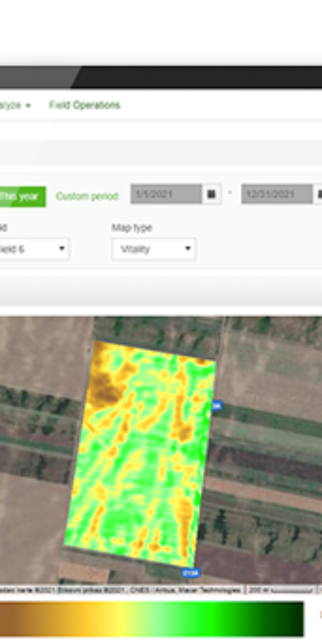322x644 pixels.
Task: Click the brown low-vitality patch in the field
Action: pyautogui.click(x=103, y=389)
